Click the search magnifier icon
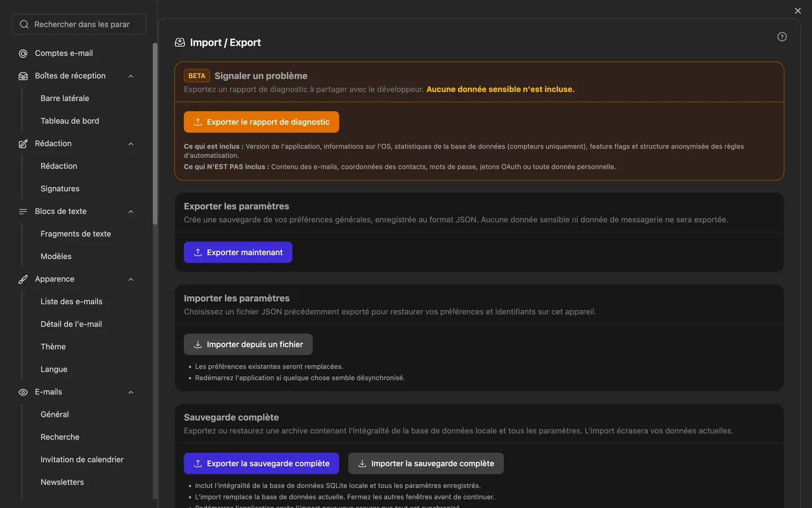The width and height of the screenshot is (812, 508). [x=24, y=24]
